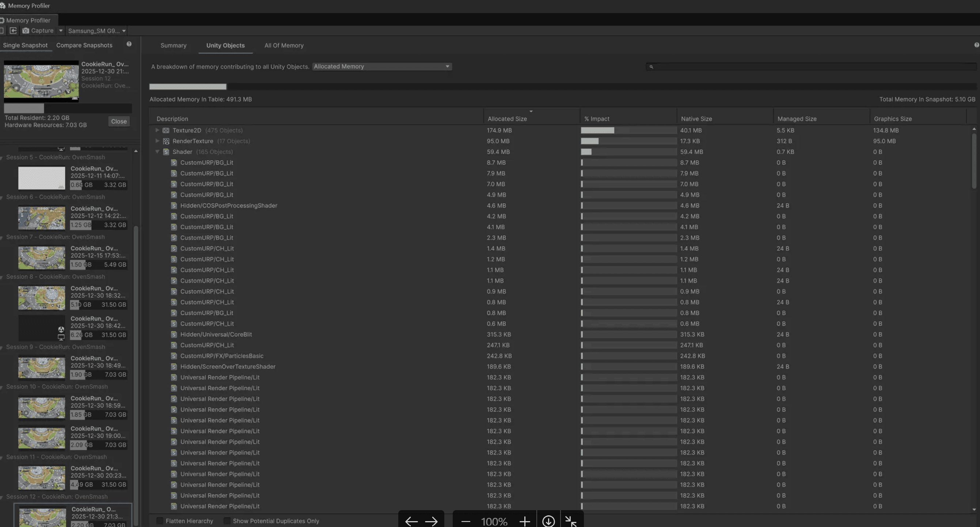The width and height of the screenshot is (980, 527).
Task: Open the Capture options dropdown arrow
Action: [x=61, y=30]
